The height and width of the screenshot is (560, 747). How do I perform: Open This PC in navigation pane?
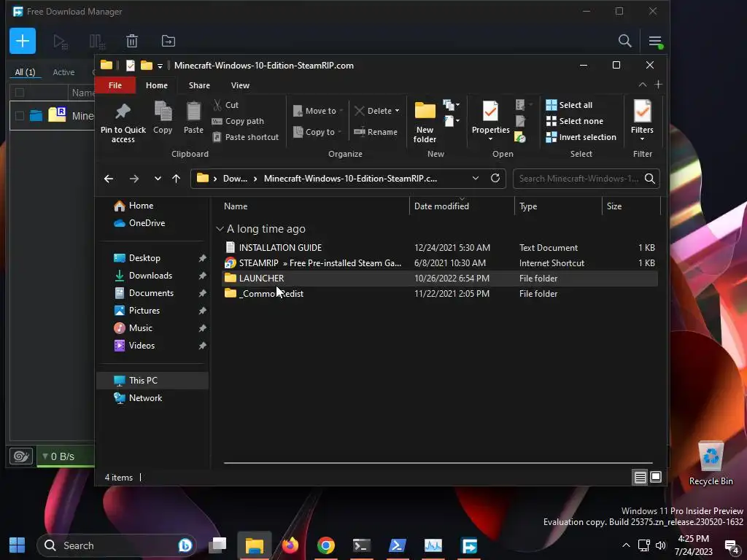(152, 381)
